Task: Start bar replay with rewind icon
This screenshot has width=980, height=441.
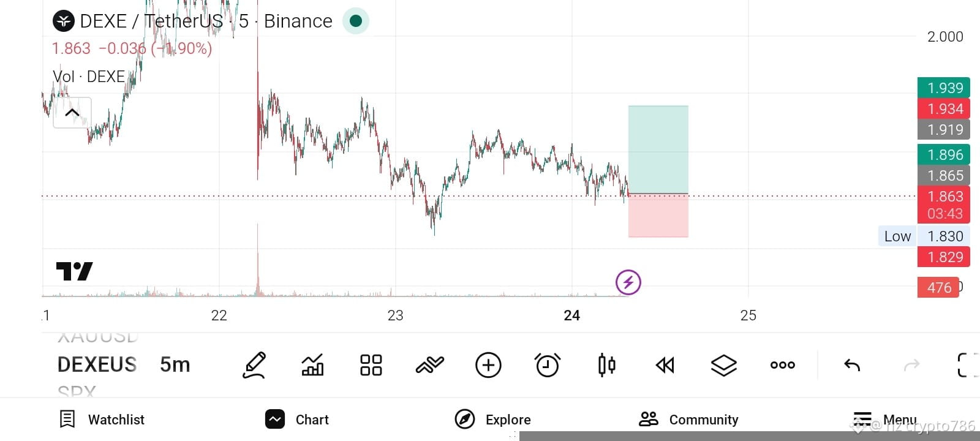Action: tap(665, 365)
